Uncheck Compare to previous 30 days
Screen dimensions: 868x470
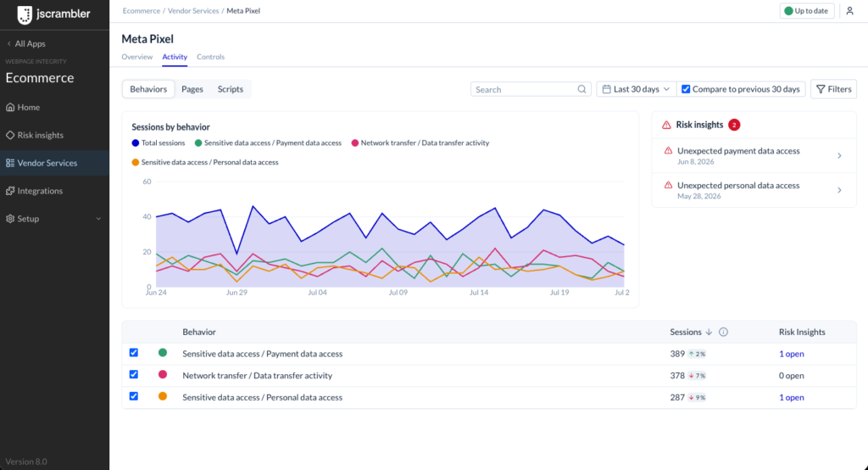pyautogui.click(x=686, y=89)
